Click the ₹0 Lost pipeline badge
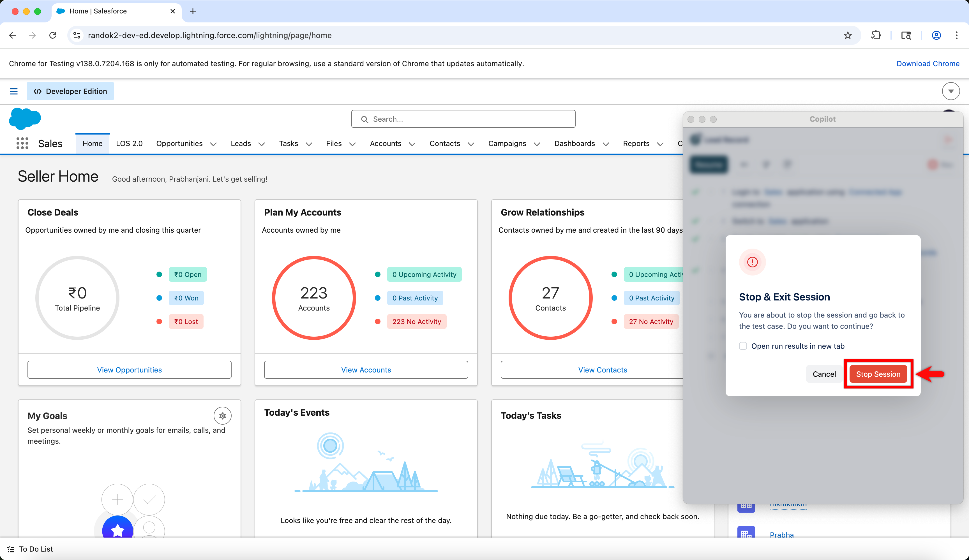The width and height of the screenshot is (969, 560). [x=186, y=321]
